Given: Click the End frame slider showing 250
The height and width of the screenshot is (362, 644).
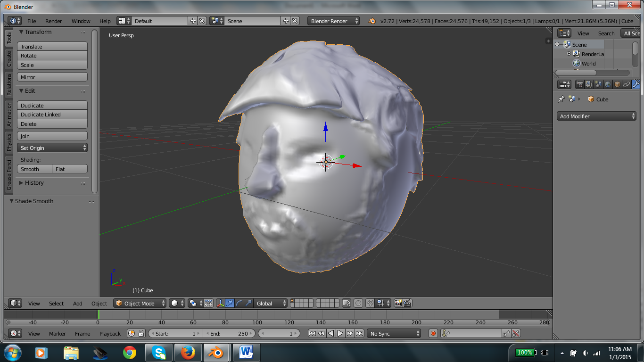Looking at the screenshot, I should pos(230,333).
